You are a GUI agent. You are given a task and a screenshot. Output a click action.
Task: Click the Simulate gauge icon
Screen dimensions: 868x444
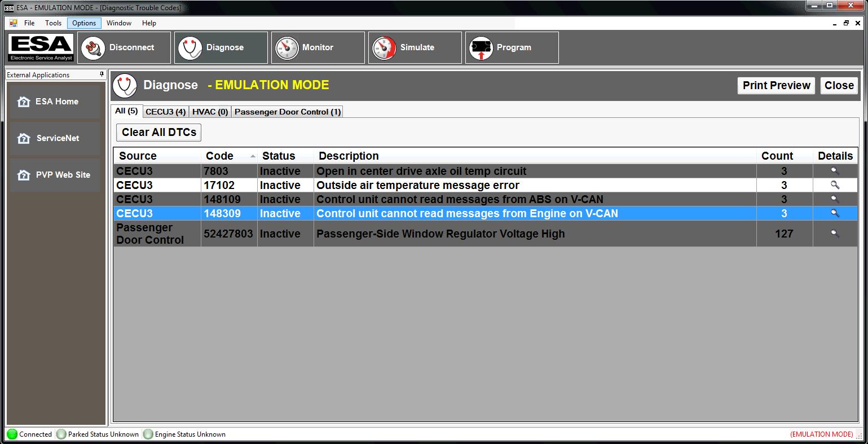[x=384, y=48]
